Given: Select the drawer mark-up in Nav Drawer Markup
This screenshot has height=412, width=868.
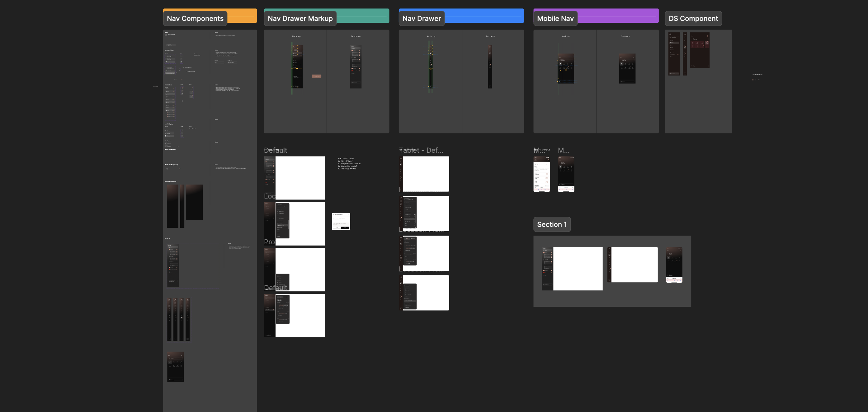Looking at the screenshot, I should pos(297,66).
